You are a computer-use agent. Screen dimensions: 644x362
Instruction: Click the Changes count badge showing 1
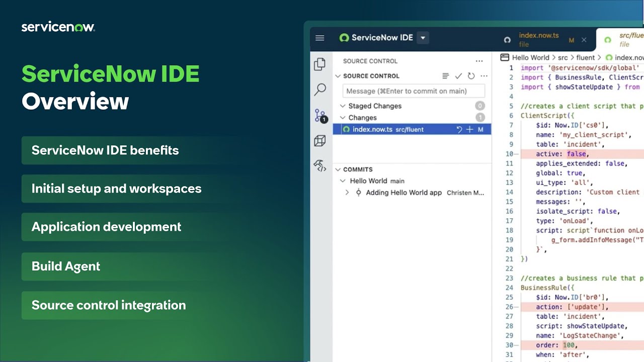tap(479, 117)
